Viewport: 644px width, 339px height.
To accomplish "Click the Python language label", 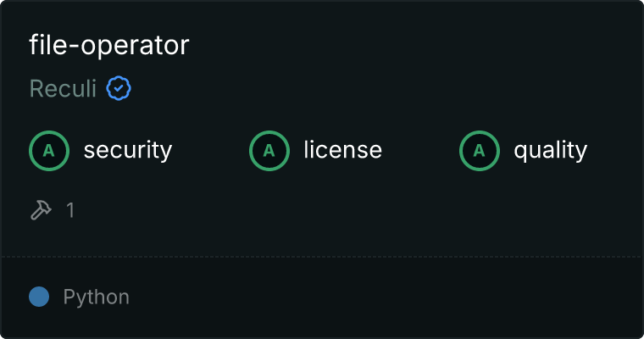I will point(96,297).
